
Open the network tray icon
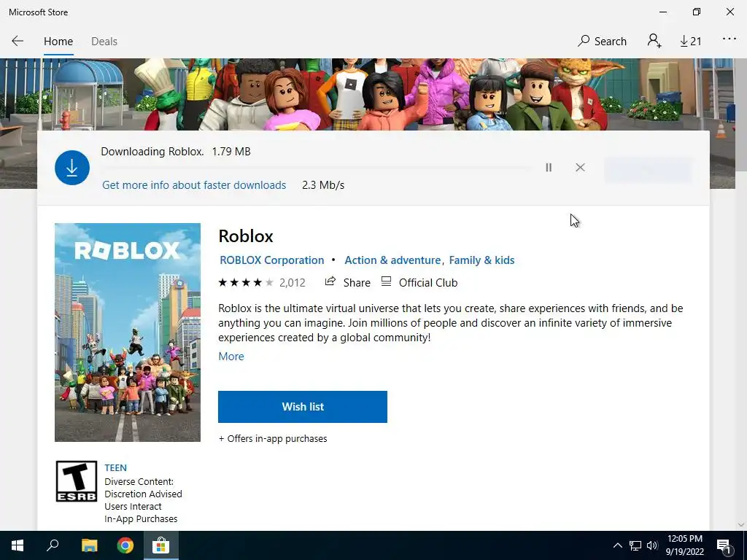coord(635,545)
